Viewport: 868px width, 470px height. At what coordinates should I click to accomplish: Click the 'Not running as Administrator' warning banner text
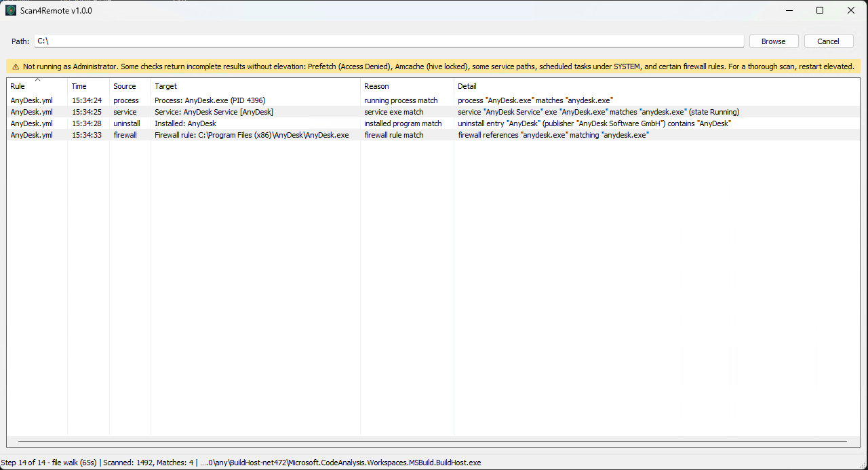(438, 66)
